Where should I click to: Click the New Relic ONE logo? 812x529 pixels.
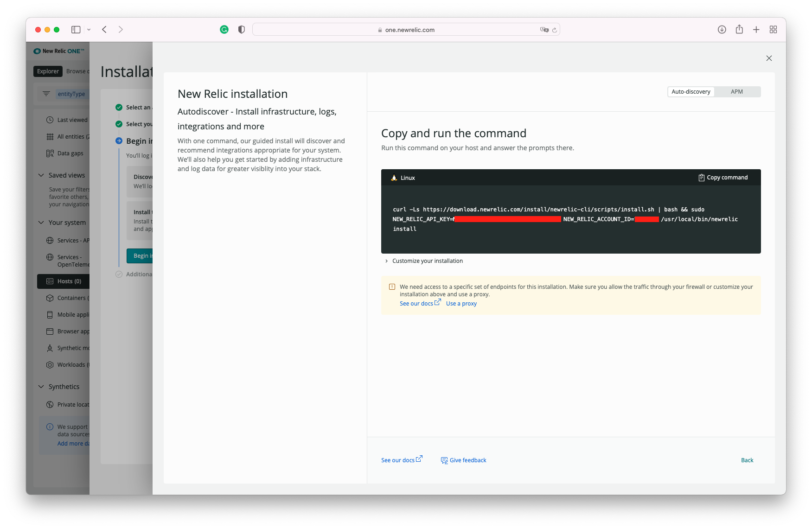pos(59,51)
